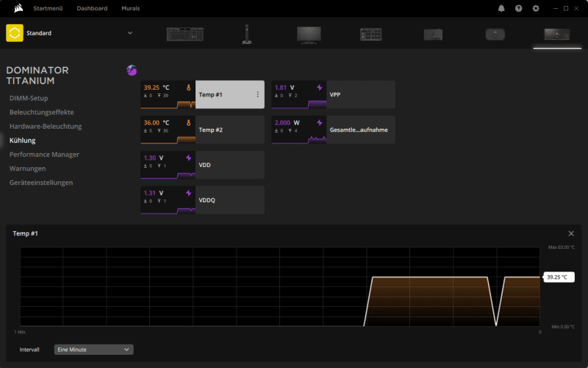Select the headset stand device thumbnail
The width and height of the screenshot is (588, 368).
tap(246, 34)
